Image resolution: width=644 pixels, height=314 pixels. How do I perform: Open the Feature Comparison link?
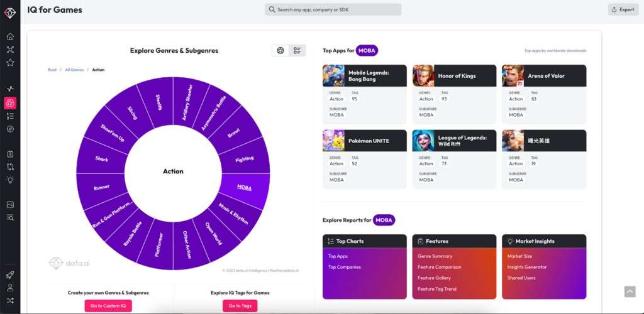(440, 267)
